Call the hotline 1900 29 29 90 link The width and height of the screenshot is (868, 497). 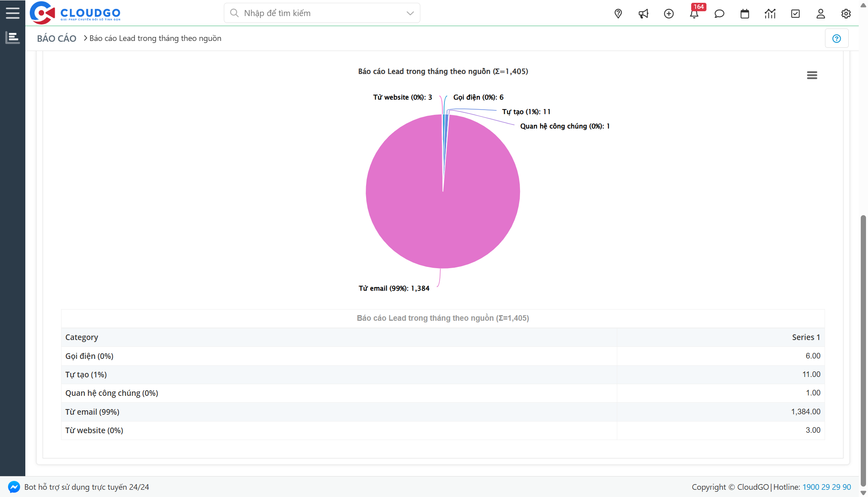point(826,487)
